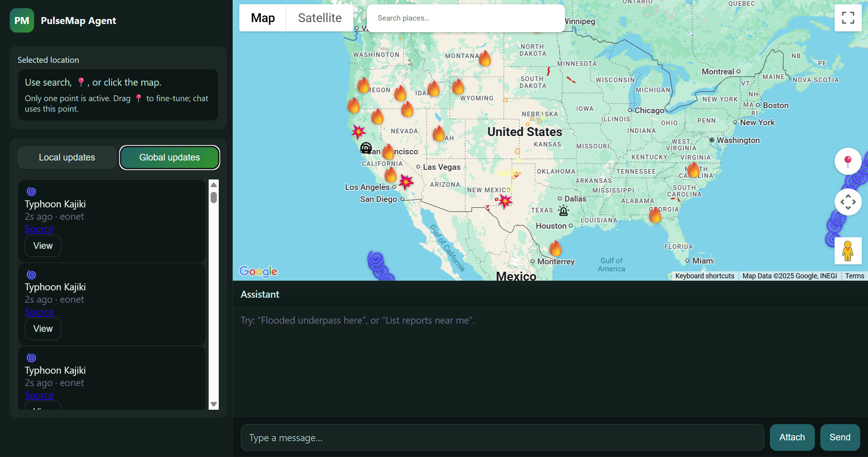Click the explosion marker near San Francisco

[x=358, y=132]
